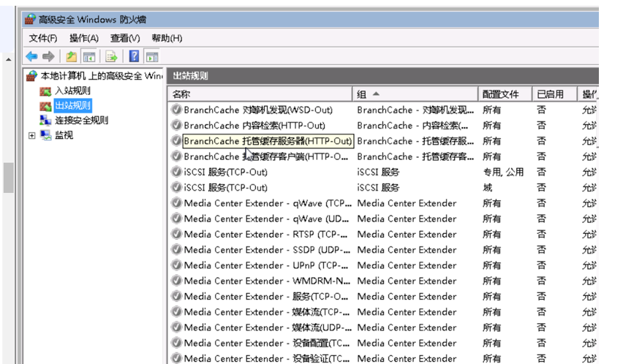Open the 帮助(H) menu
The height and width of the screenshot is (364, 623).
[x=167, y=38]
